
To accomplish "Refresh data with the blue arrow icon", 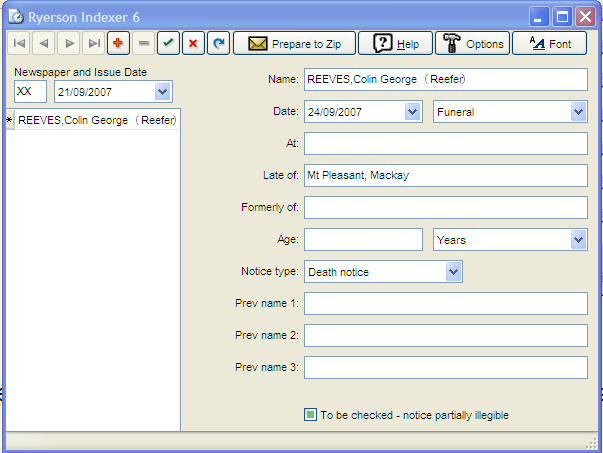I will 218,44.
